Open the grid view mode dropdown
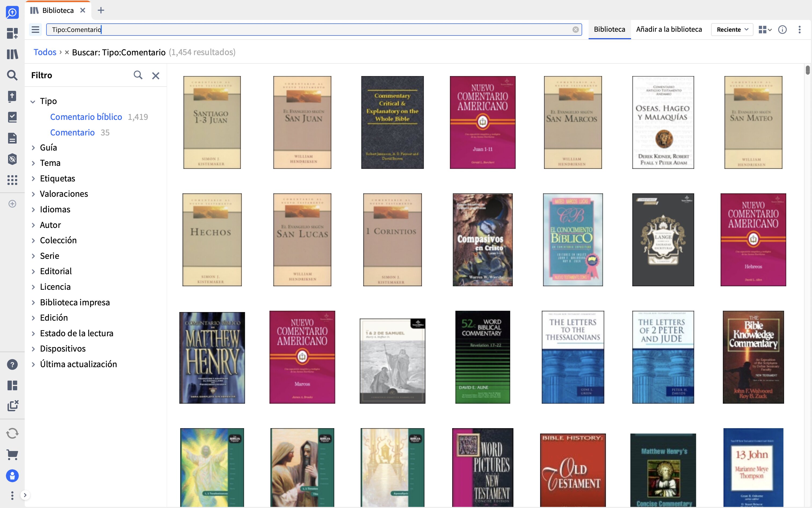The height and width of the screenshot is (508, 812). coord(765,30)
